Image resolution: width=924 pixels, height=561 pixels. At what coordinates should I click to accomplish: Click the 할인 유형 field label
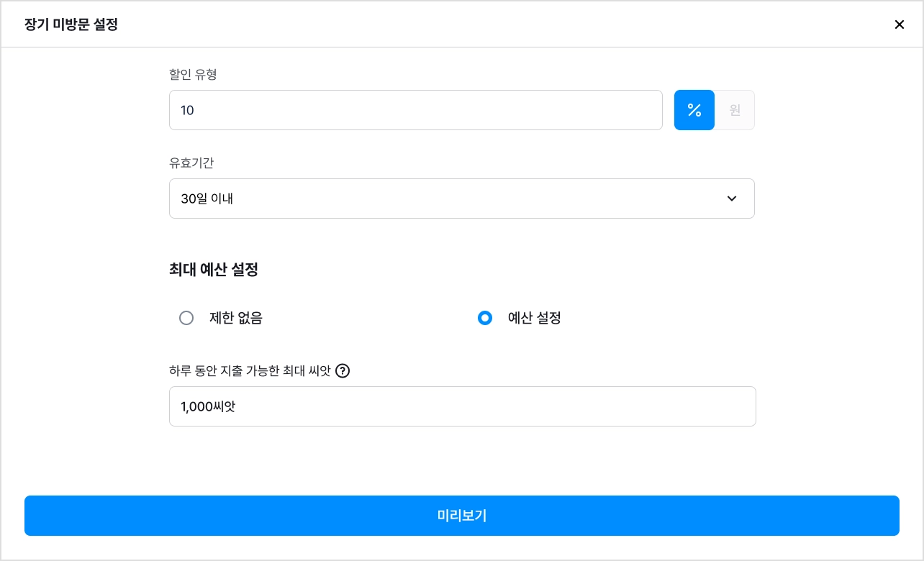[193, 74]
